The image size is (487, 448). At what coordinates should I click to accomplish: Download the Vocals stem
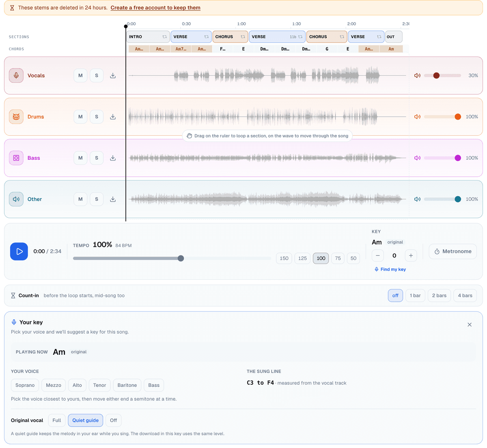(113, 75)
